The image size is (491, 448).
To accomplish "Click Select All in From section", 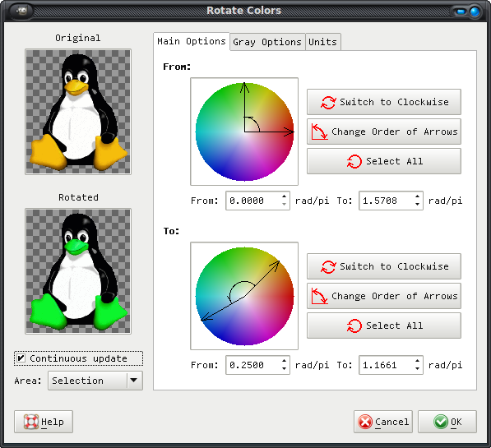I will pyautogui.click(x=384, y=161).
